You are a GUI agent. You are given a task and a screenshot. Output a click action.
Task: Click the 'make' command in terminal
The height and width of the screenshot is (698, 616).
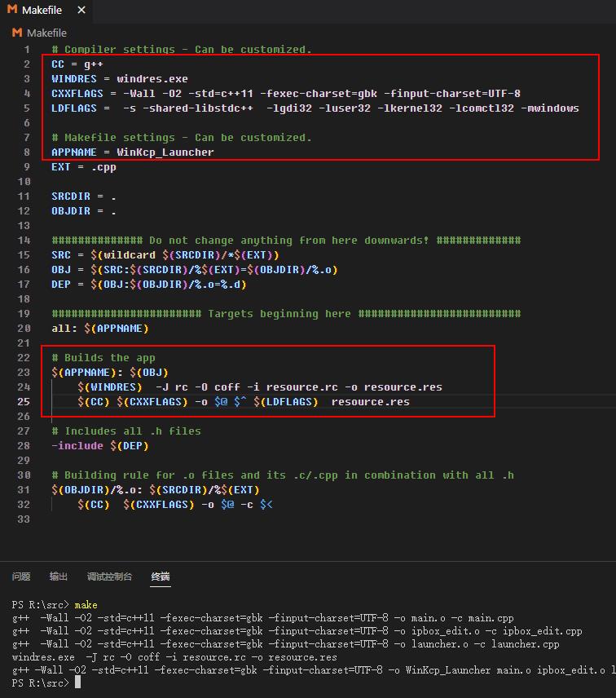pos(86,605)
